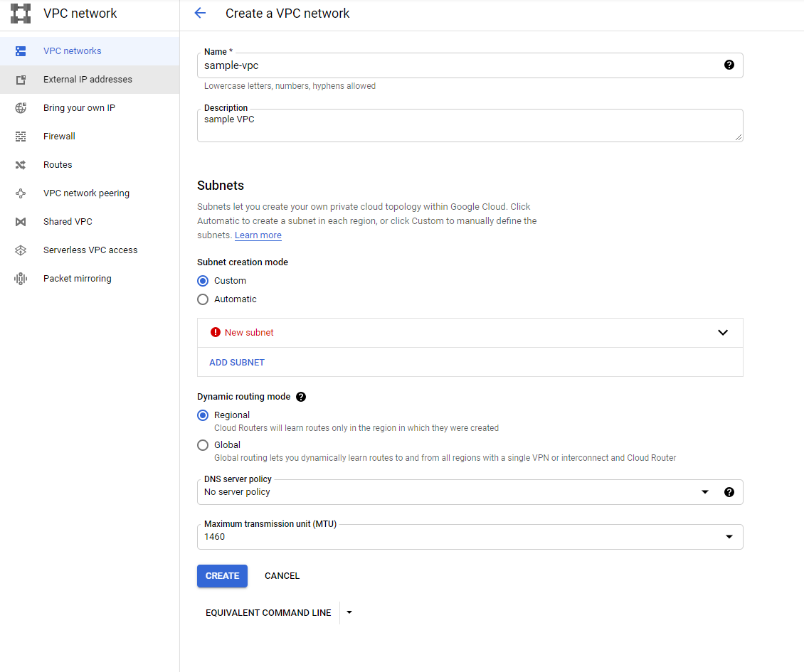Expand the New subnet section

coord(723,332)
